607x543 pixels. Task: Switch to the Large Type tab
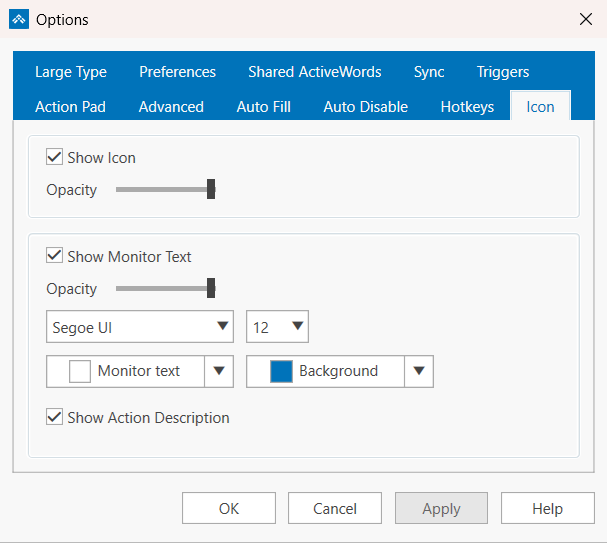point(71,72)
